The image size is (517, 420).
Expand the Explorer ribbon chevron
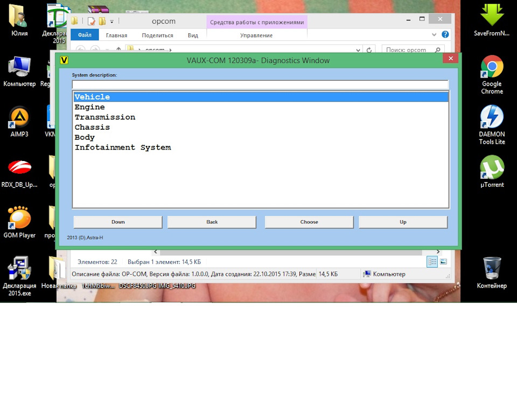(434, 34)
